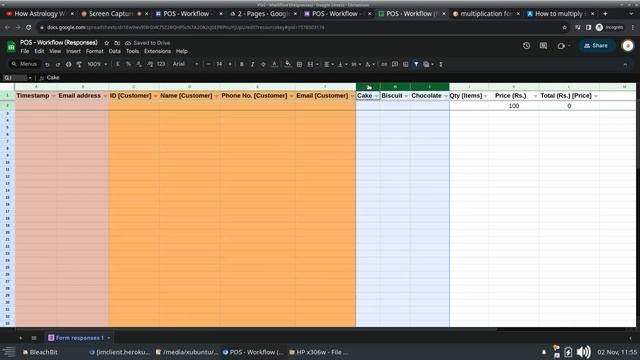Open the Format menu
640x360 pixels.
tap(95, 51)
